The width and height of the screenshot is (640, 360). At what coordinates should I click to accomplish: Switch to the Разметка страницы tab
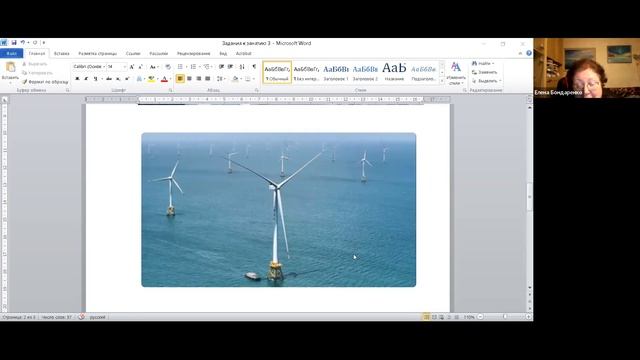click(x=98, y=53)
